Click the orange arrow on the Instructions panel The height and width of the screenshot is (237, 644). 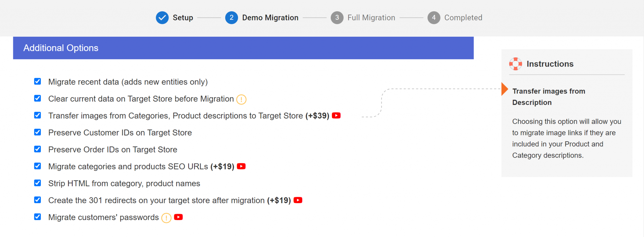[x=505, y=89]
